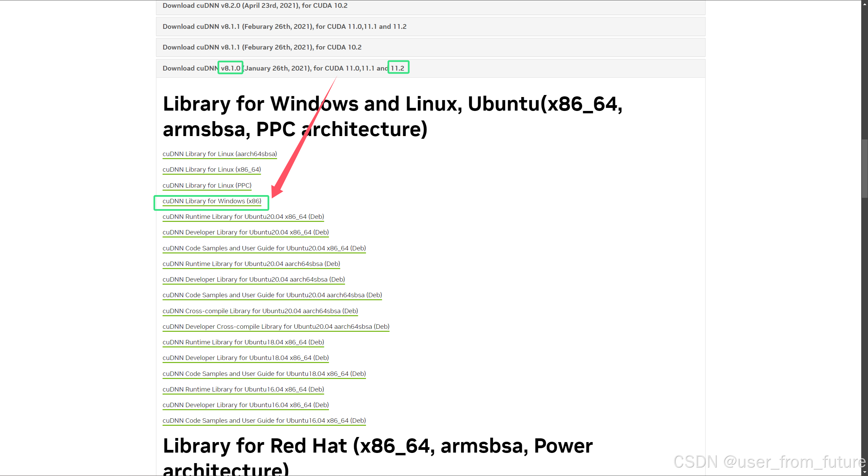Open Code Samples and User Guide Ubuntu20.04 x86_64
The image size is (868, 476).
(264, 248)
